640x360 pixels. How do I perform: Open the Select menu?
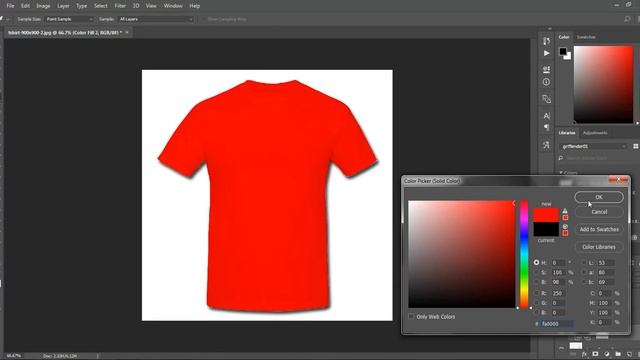[100, 6]
